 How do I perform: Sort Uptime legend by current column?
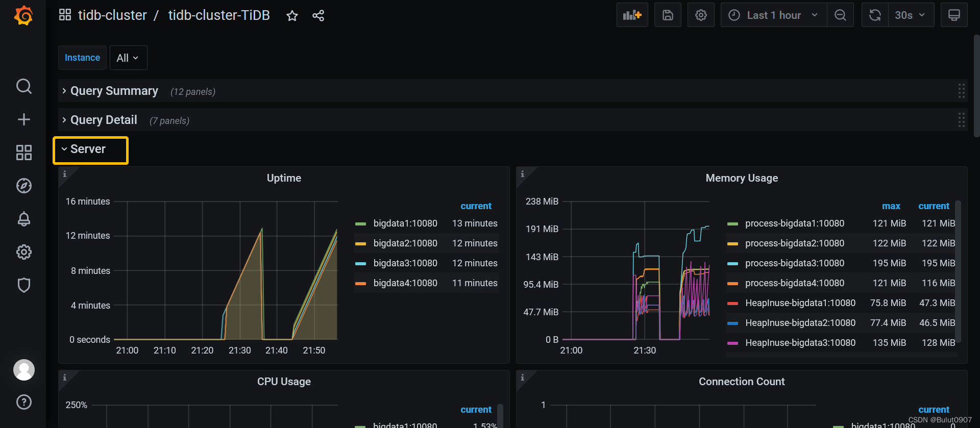(x=476, y=206)
